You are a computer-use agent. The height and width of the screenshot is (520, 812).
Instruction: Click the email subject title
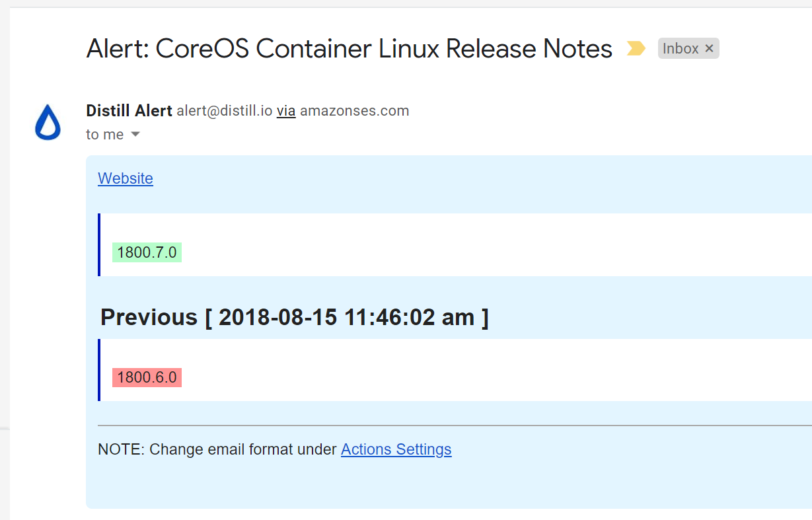coord(349,49)
